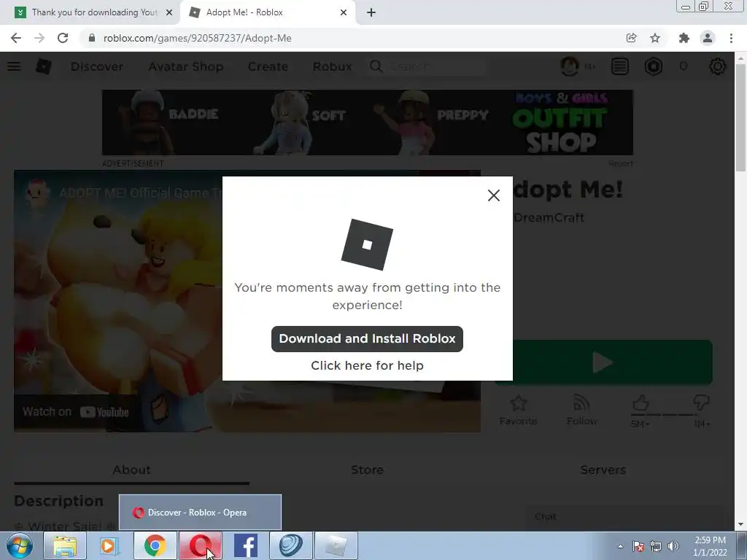Viewport: 747px width, 560px height.
Task: Open a new browser tab
Action: (x=371, y=12)
